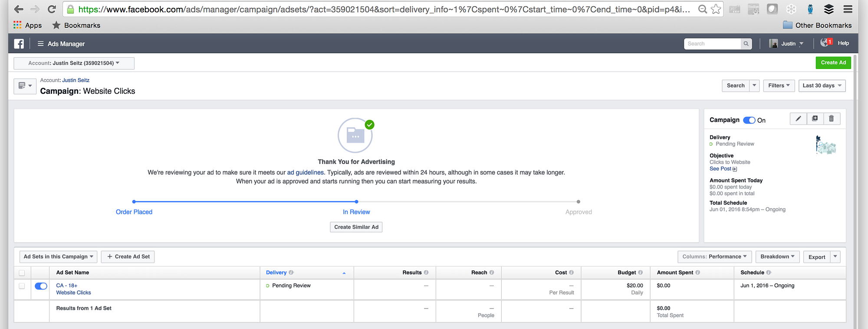Open the Filters dropdown
The image size is (868, 329).
coord(779,86)
